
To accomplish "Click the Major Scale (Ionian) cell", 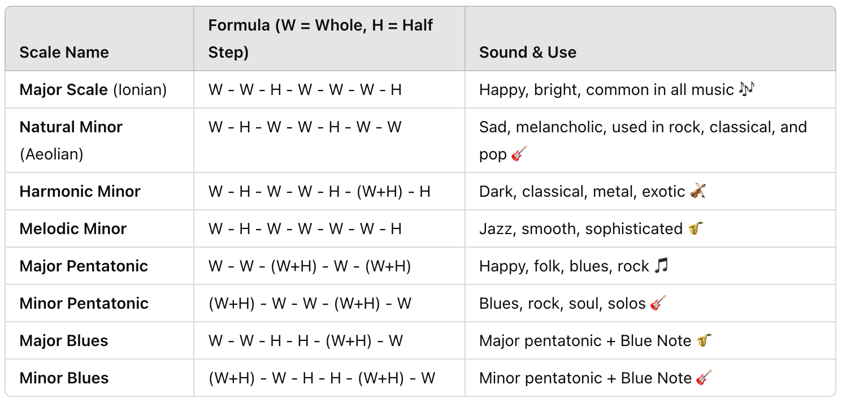I will point(93,90).
